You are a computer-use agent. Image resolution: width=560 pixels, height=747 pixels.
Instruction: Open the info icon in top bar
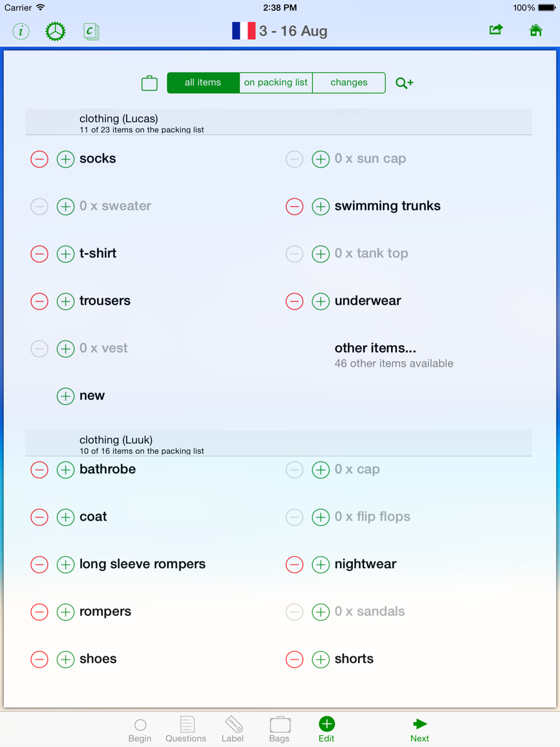tap(21, 31)
